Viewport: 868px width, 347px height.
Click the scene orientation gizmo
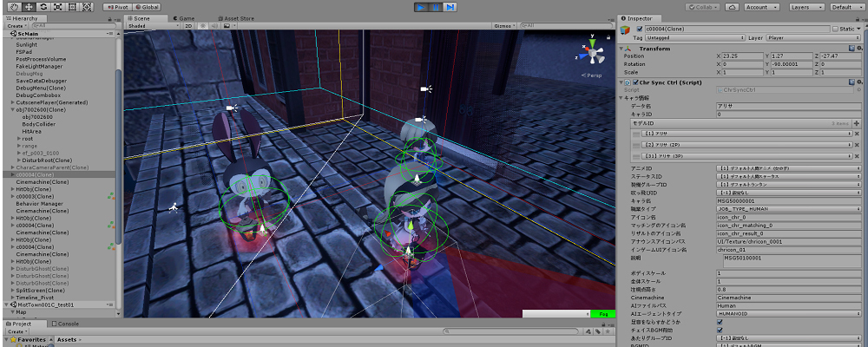[x=593, y=53]
